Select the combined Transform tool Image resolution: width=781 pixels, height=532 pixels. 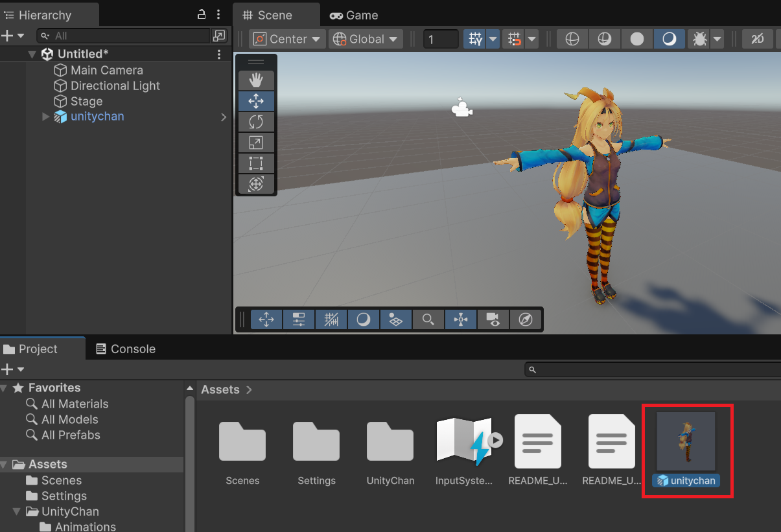pos(256,184)
